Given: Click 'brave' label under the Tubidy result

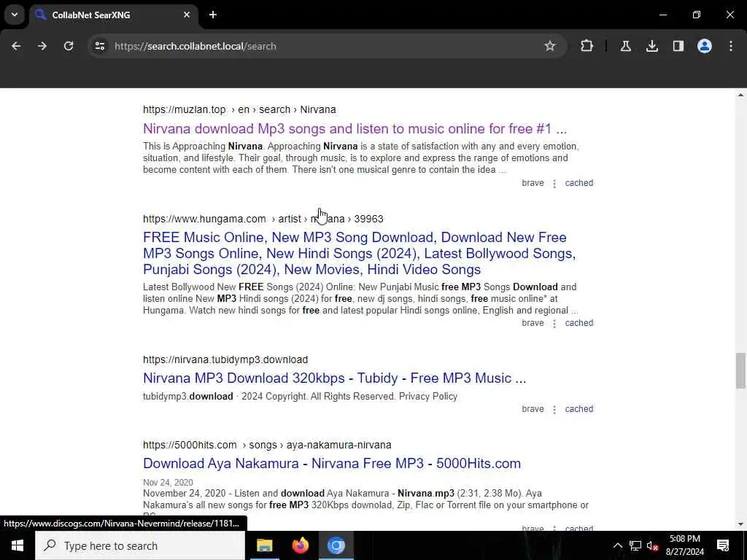Looking at the screenshot, I should click(x=533, y=409).
